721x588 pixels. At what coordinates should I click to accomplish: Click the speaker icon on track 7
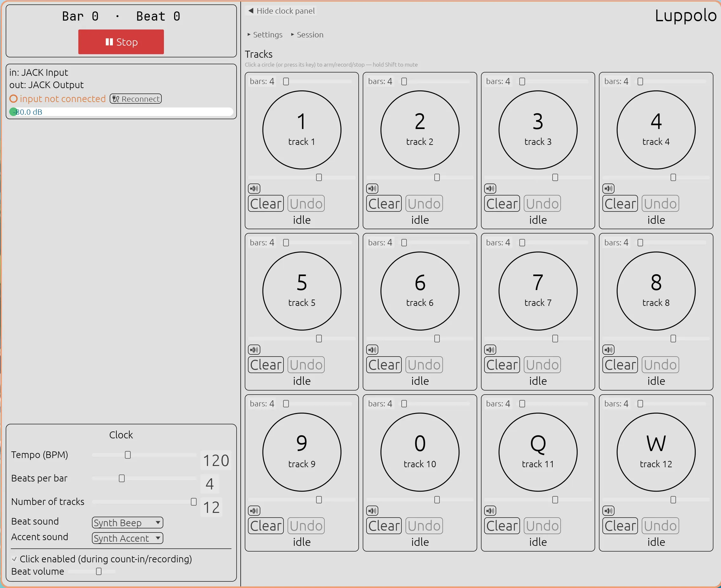pyautogui.click(x=490, y=350)
